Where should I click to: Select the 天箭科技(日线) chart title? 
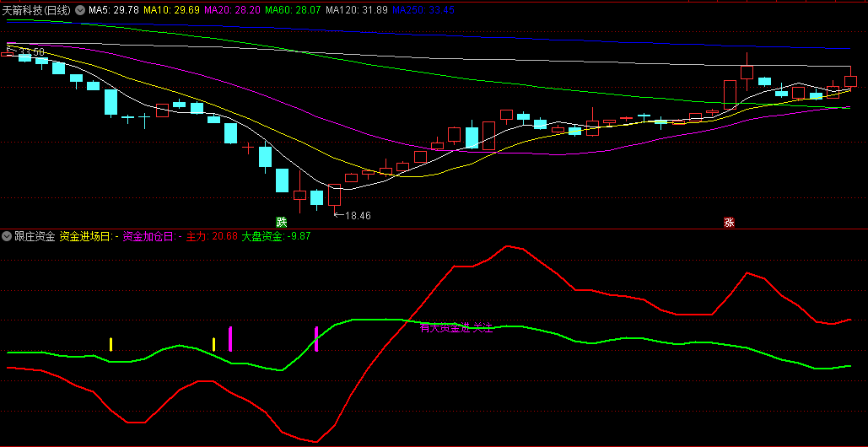click(x=37, y=9)
